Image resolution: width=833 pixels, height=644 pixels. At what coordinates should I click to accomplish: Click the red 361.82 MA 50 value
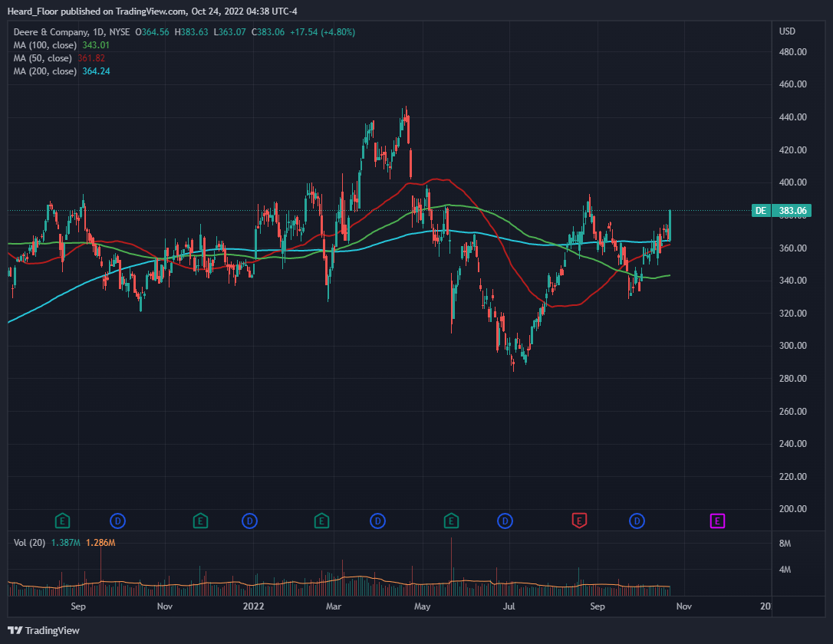pyautogui.click(x=91, y=58)
